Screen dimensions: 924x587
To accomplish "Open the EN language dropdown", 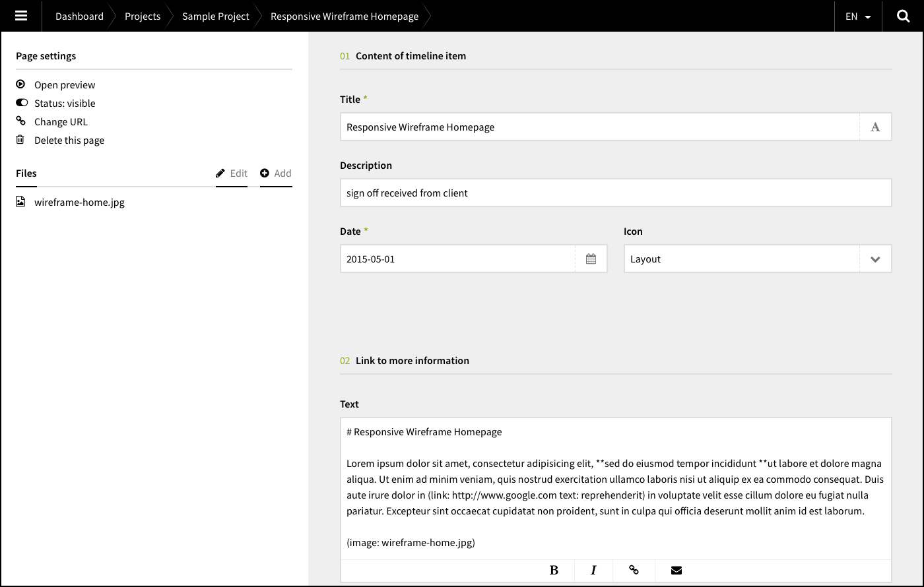I will pos(858,16).
